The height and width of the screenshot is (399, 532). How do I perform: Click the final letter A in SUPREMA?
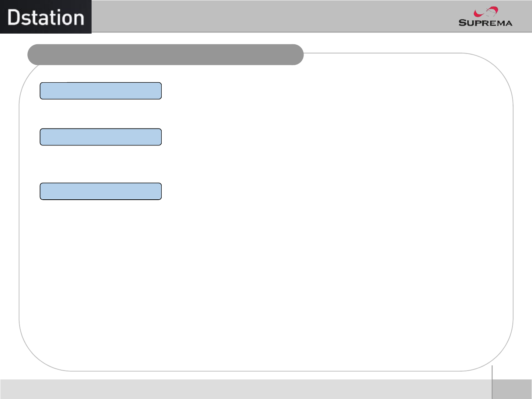click(x=508, y=23)
